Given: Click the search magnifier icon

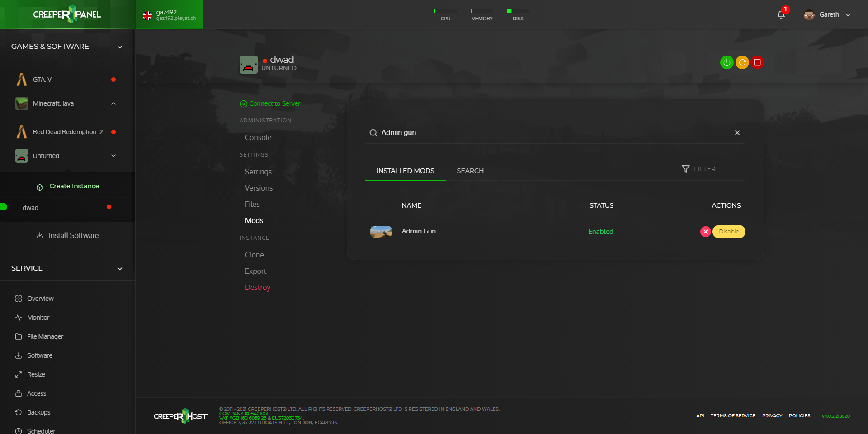Looking at the screenshot, I should (373, 133).
